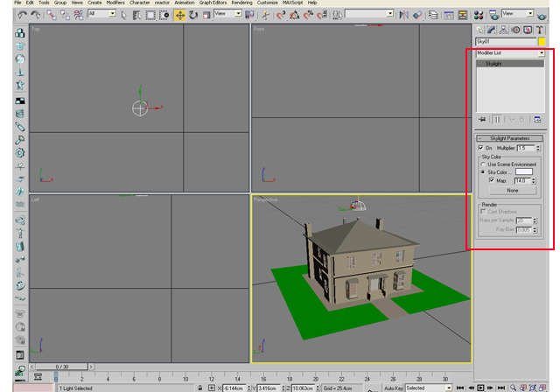Viewport: 560px width, 392px height.
Task: Click the None map button
Action: coord(514,190)
